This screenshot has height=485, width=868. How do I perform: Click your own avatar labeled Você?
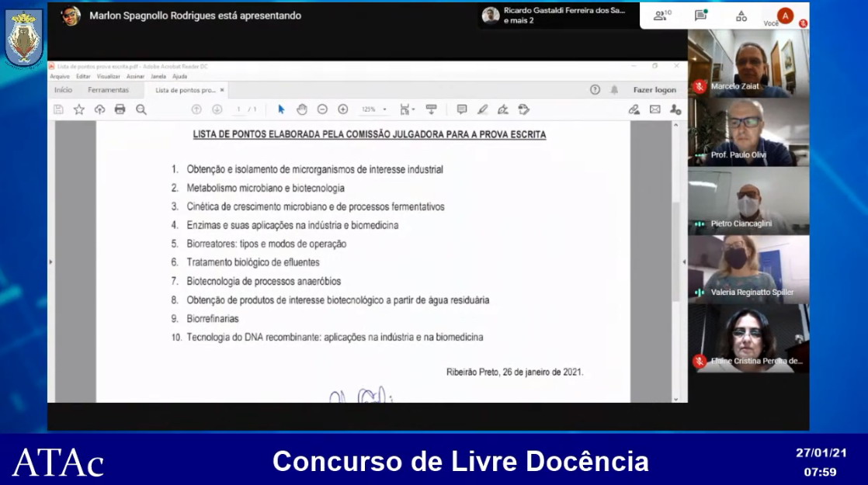pos(785,16)
